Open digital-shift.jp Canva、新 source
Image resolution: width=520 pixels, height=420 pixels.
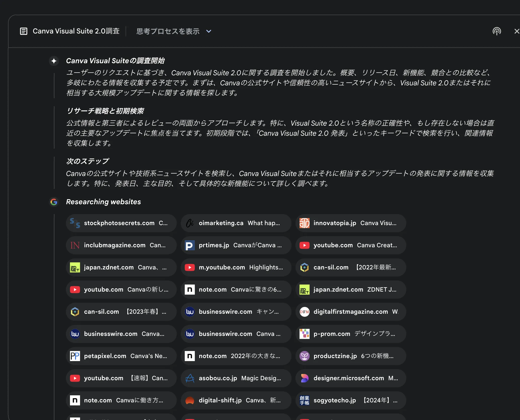[x=236, y=400]
